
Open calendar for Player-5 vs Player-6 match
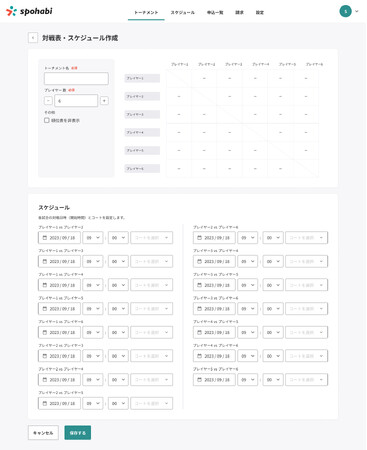[214, 380]
